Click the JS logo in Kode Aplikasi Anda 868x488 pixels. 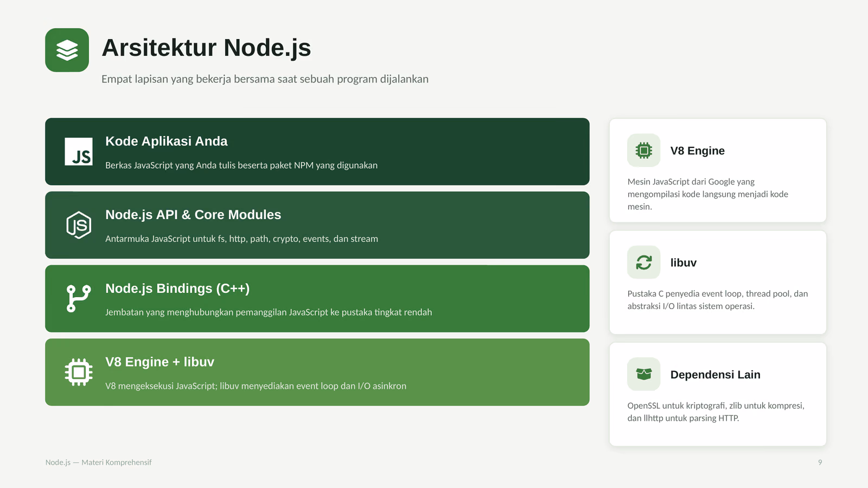(x=79, y=151)
